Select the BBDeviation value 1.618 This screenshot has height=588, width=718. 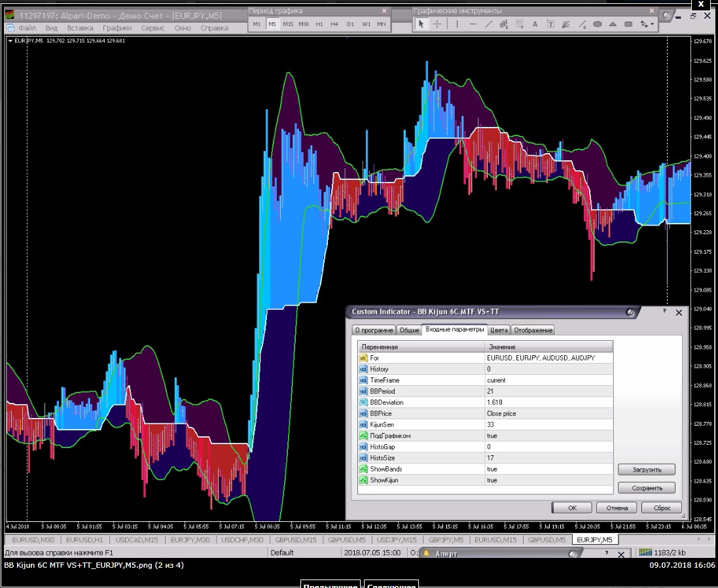click(x=548, y=402)
